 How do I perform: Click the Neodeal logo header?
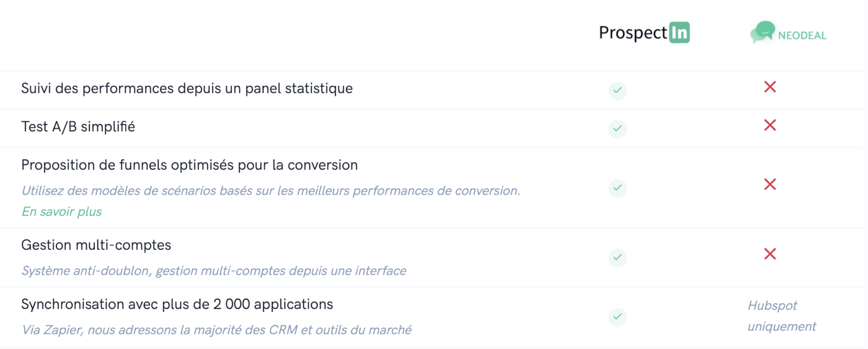tap(788, 33)
